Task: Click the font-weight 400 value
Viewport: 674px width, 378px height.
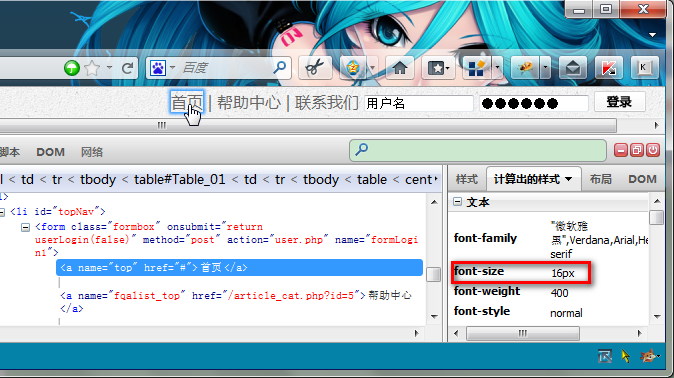Action: (x=559, y=293)
